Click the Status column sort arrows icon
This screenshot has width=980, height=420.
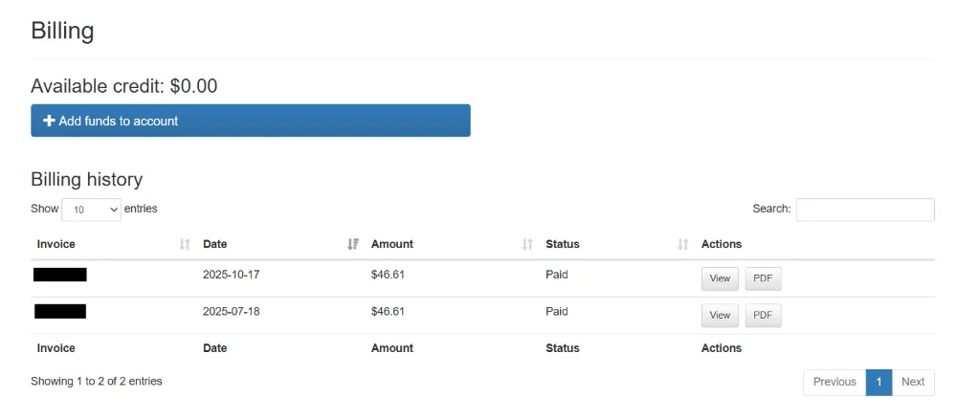click(x=683, y=244)
